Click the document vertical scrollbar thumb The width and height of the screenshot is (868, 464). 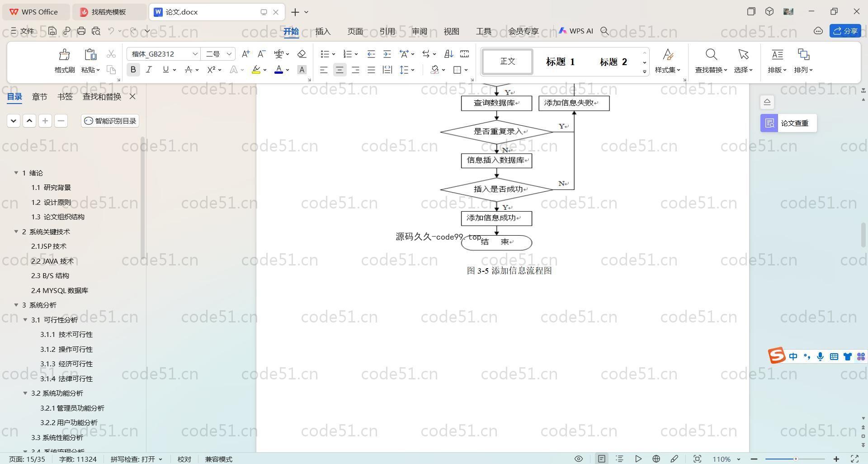click(x=863, y=235)
